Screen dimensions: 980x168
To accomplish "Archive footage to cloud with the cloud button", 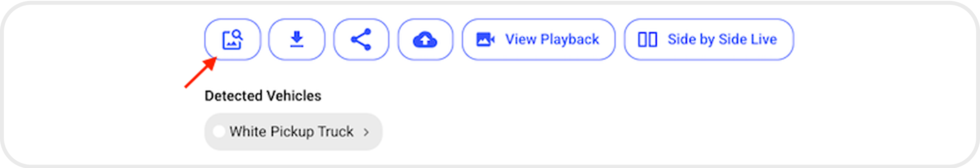I will [x=425, y=39].
